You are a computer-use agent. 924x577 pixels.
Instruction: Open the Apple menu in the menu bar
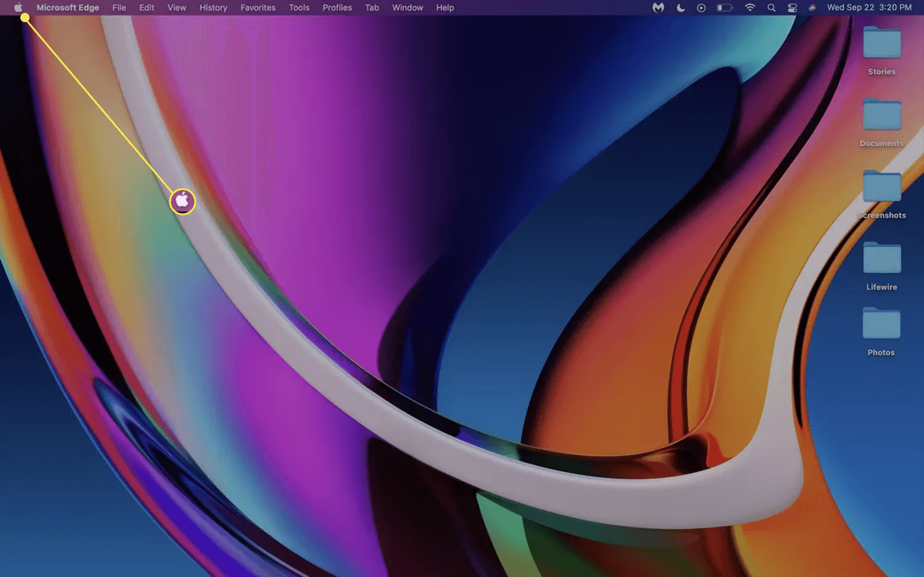pyautogui.click(x=18, y=7)
